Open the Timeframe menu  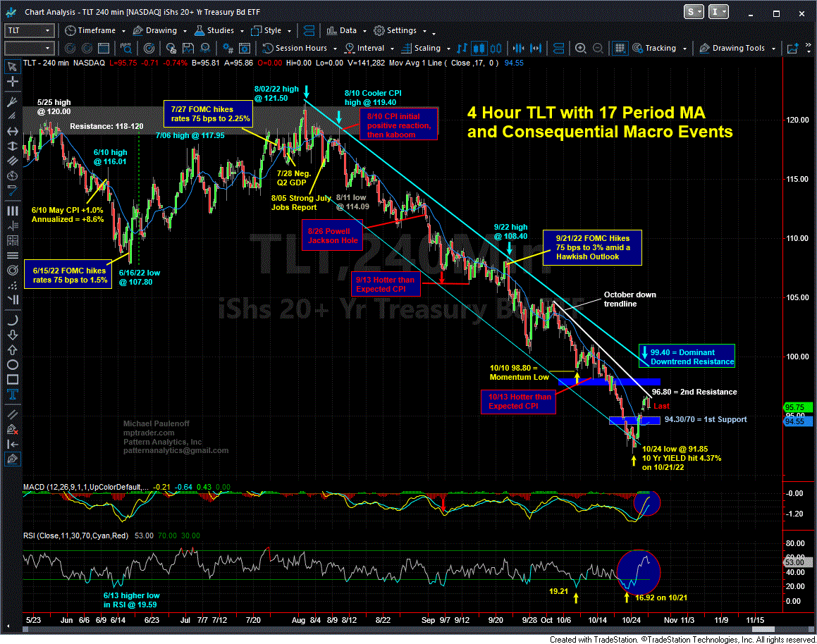90,31
